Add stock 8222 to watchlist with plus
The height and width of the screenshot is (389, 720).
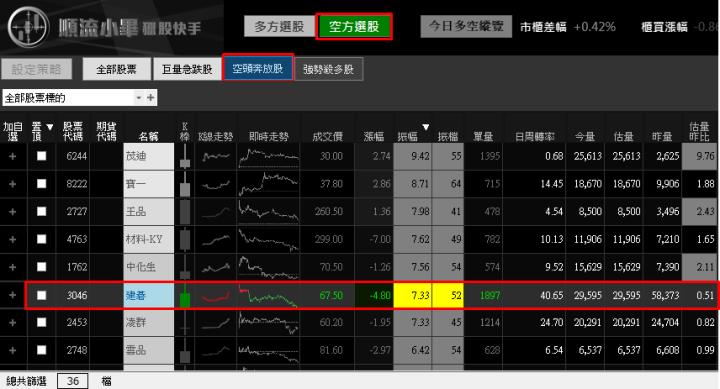coord(12,184)
